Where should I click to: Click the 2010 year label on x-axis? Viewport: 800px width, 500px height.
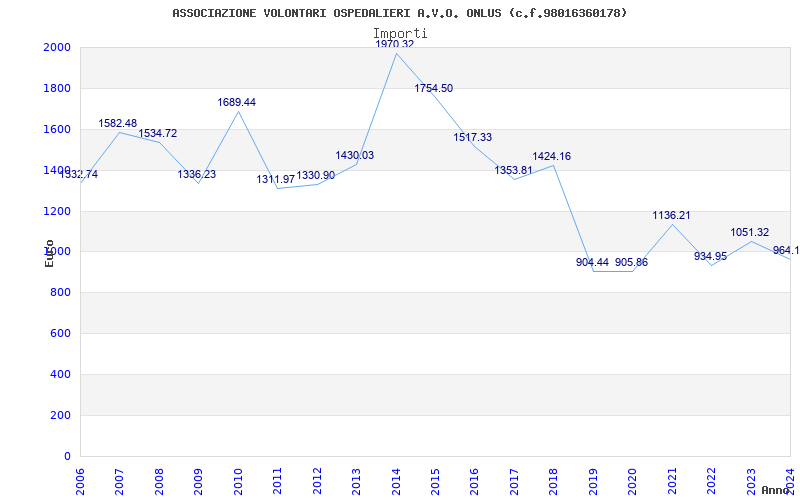(x=238, y=482)
